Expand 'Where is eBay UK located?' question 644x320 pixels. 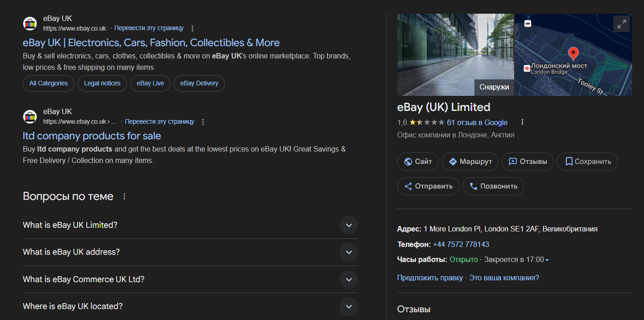point(348,306)
